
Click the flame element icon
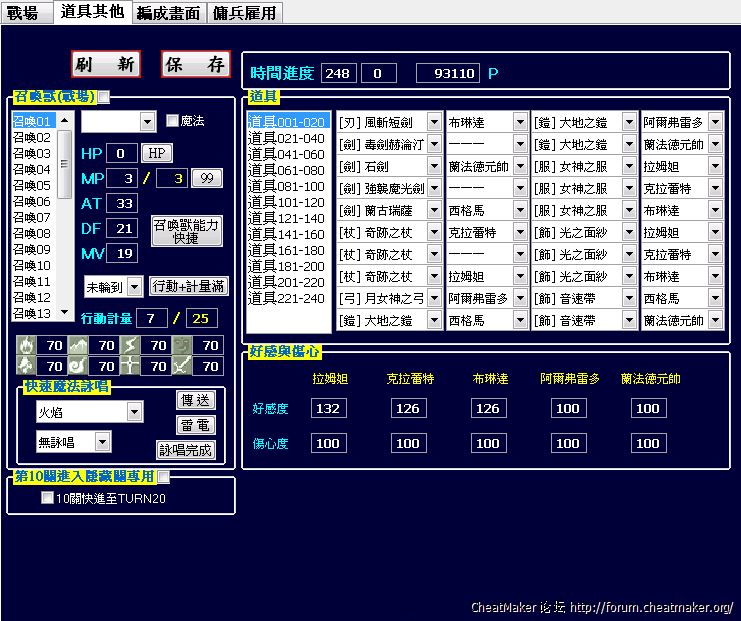pos(26,346)
